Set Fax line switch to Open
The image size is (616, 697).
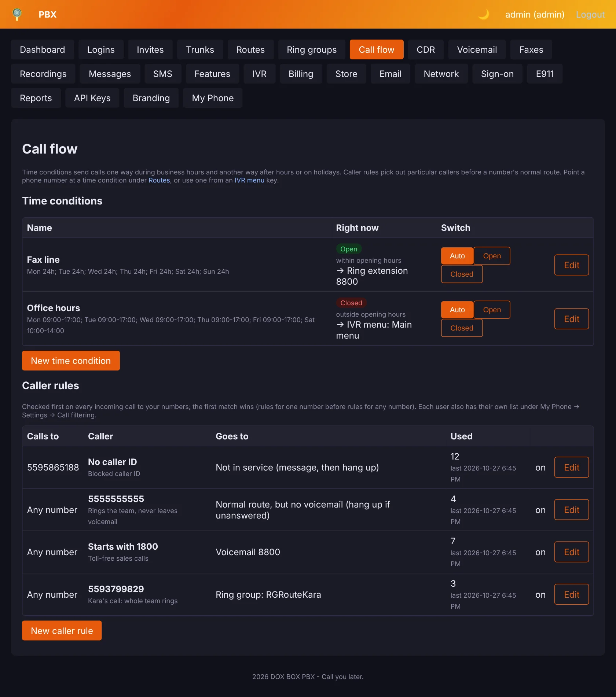[x=492, y=256]
